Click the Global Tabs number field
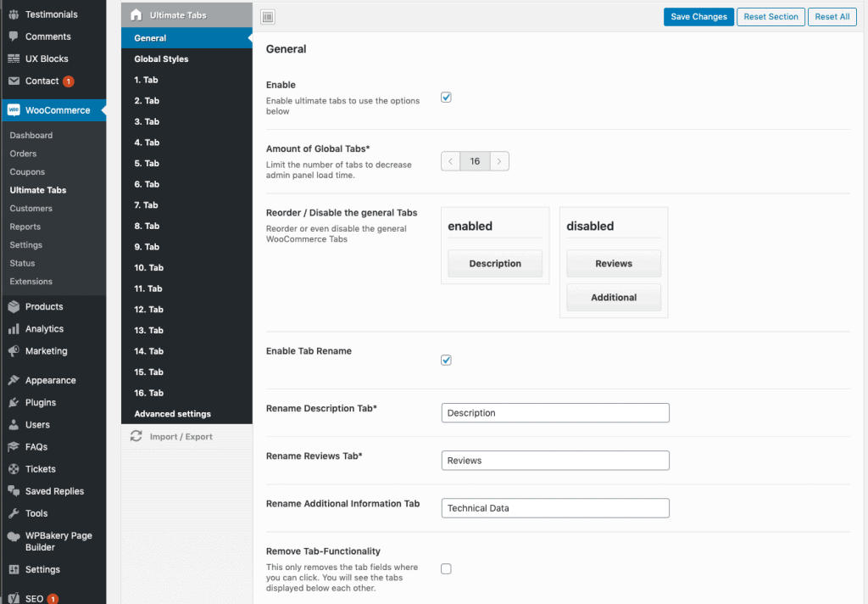The image size is (868, 604). (x=475, y=161)
